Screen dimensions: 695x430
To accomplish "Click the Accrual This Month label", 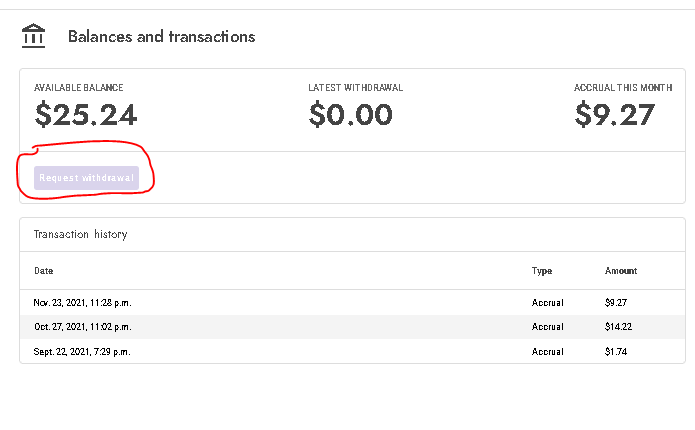I will click(x=623, y=88).
